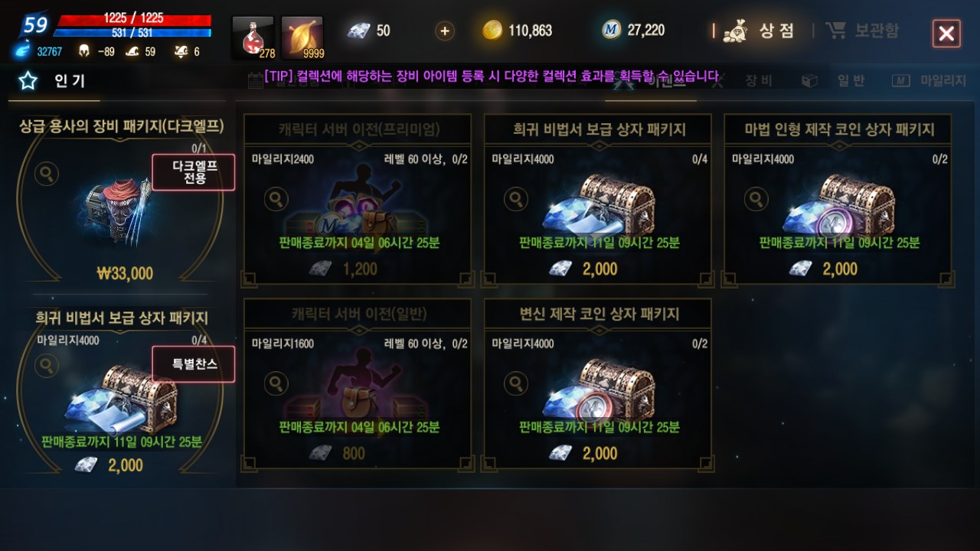Open the red health potion quick slot
The width and height of the screenshot is (980, 551).
tap(253, 37)
